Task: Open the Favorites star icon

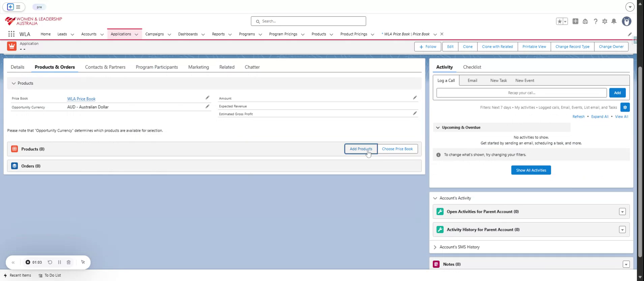Action: [x=560, y=21]
